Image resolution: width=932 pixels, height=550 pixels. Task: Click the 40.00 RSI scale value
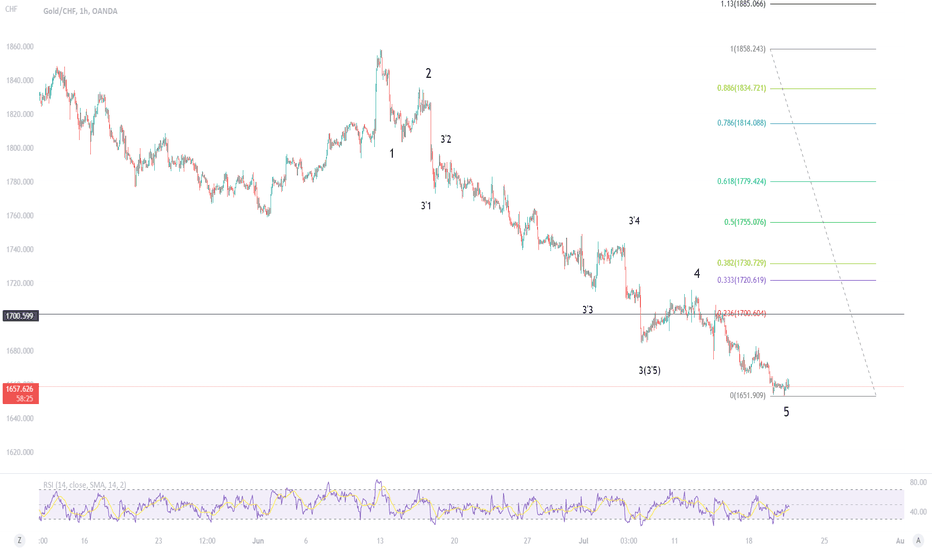tap(918, 511)
